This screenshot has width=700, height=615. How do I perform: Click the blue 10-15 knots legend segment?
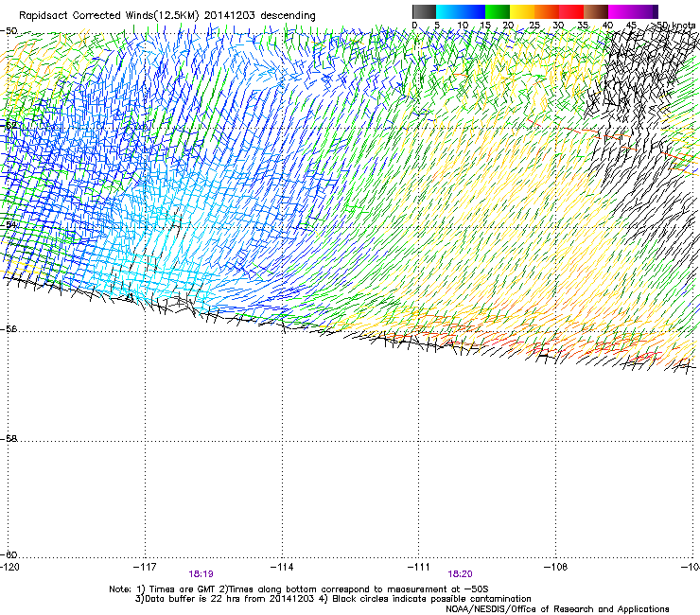pyautogui.click(x=473, y=11)
